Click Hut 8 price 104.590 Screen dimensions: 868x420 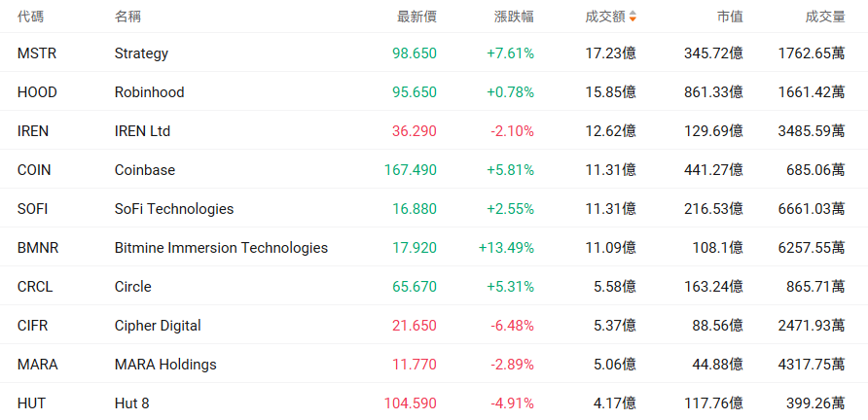point(411,403)
